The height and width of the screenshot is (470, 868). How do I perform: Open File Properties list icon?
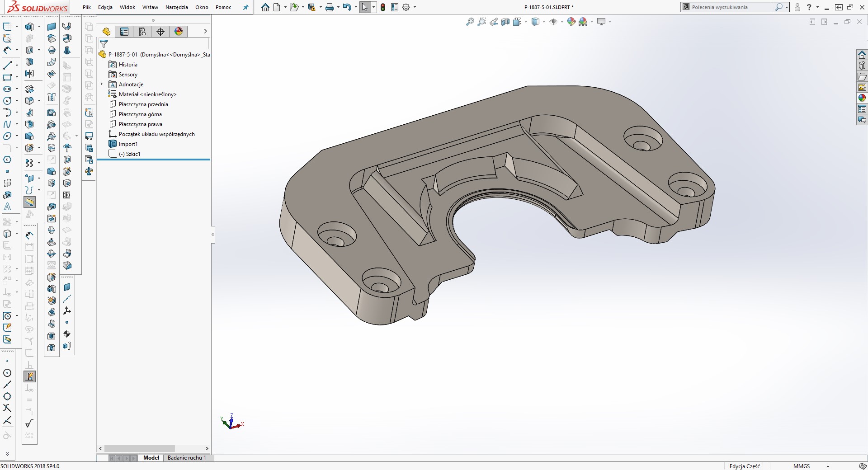point(394,7)
